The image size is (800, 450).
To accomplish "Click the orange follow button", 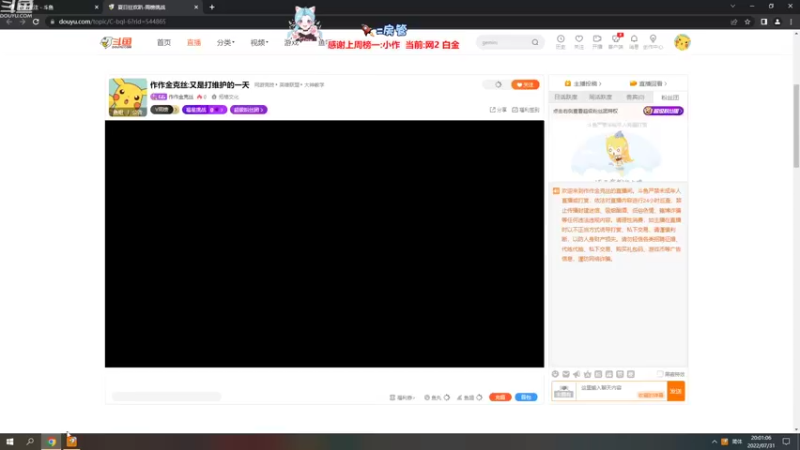I will 525,85.
